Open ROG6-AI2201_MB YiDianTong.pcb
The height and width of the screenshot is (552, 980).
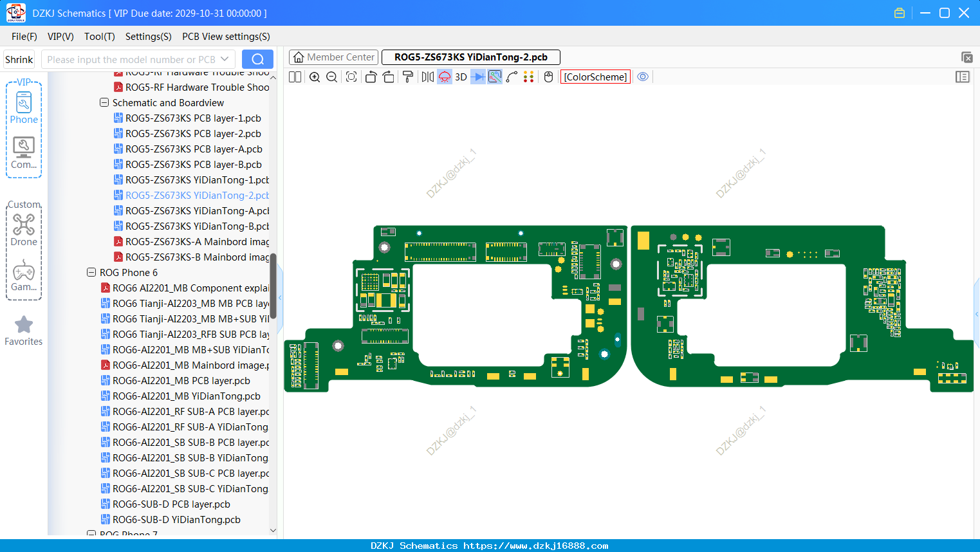187,396
